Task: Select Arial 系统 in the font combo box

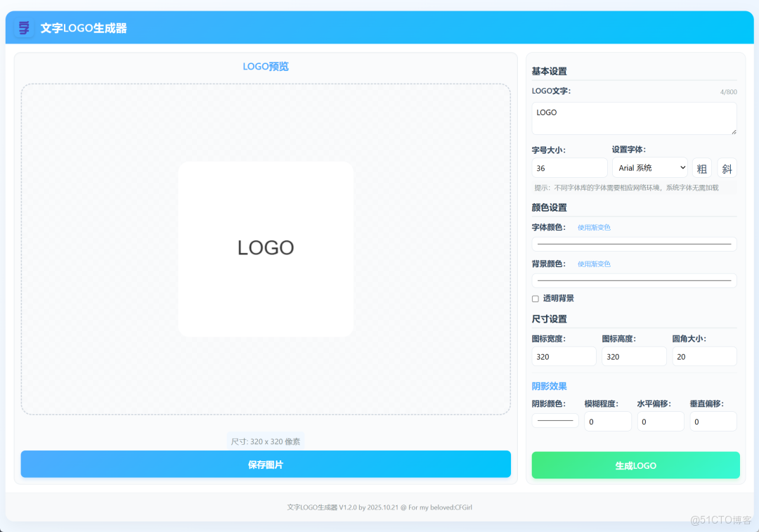Action: click(649, 167)
